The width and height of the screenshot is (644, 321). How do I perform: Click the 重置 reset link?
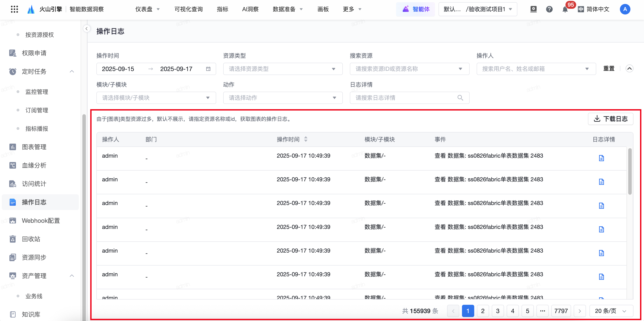click(x=609, y=69)
